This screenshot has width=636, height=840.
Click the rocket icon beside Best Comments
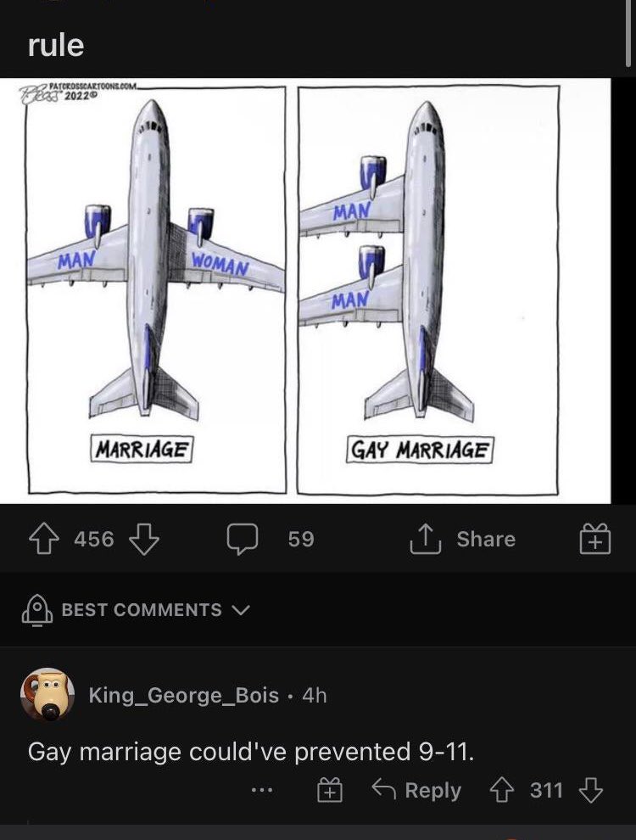(36, 609)
